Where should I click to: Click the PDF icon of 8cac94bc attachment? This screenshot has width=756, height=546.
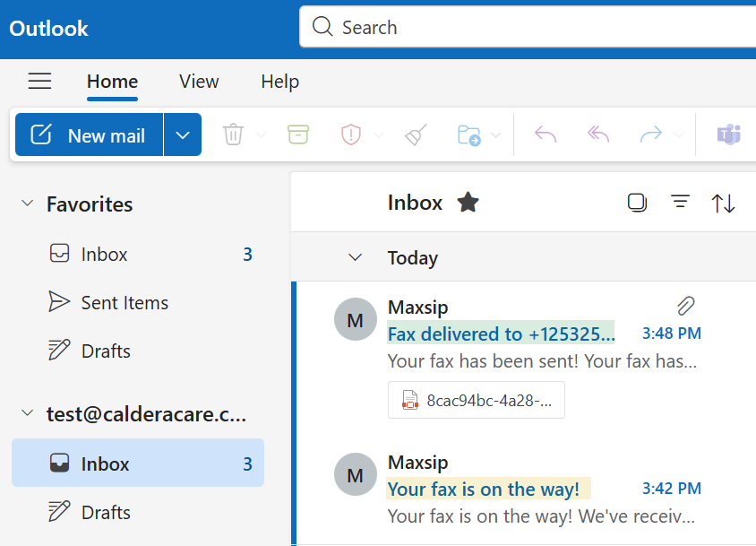pyautogui.click(x=410, y=400)
